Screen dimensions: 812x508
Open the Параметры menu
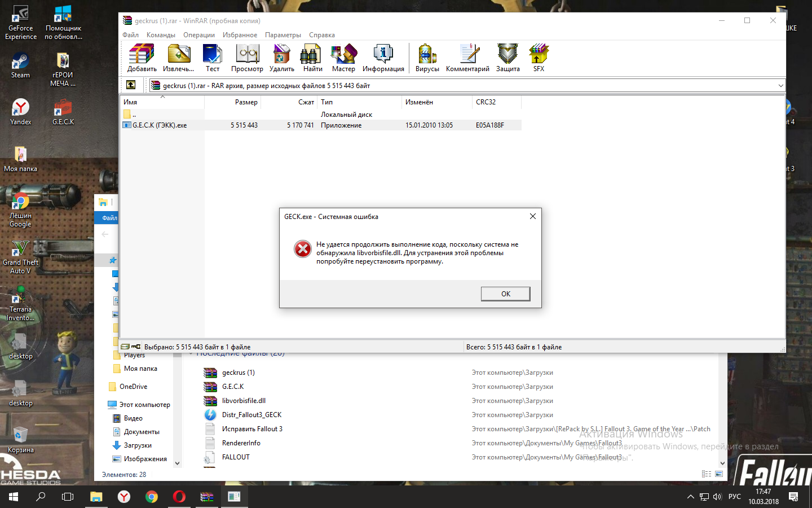point(283,35)
